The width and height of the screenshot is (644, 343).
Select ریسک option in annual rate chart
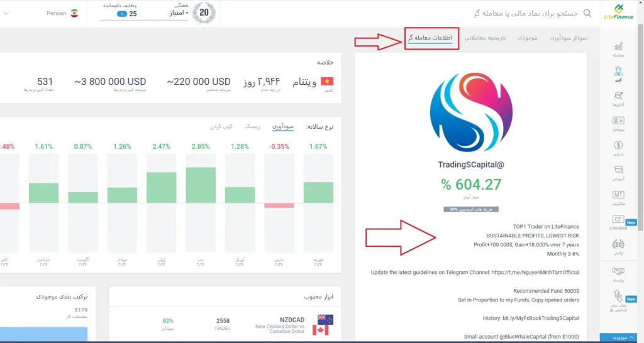[x=252, y=126]
